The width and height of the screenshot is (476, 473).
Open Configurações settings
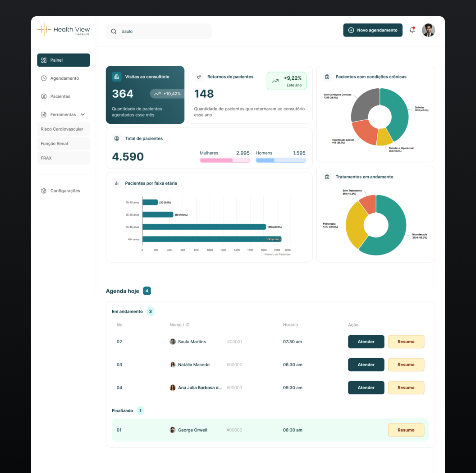tap(64, 191)
